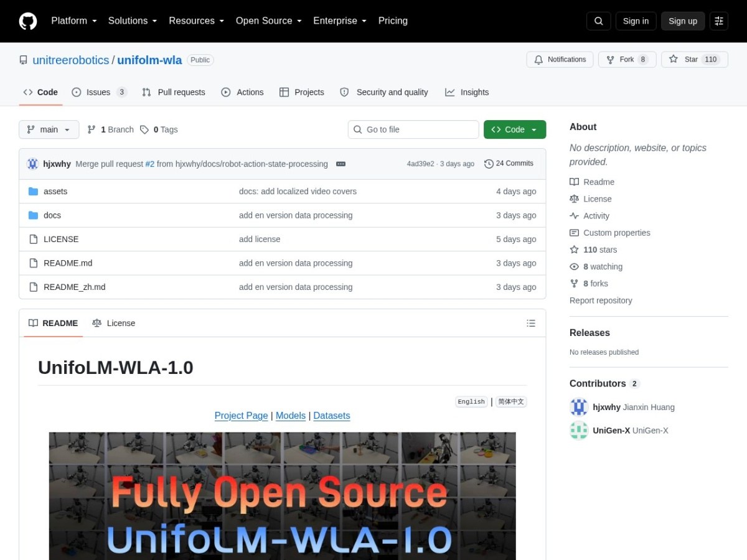This screenshot has height=560, width=747.
Task: Open Enterprise dropdown menu
Action: (340, 21)
